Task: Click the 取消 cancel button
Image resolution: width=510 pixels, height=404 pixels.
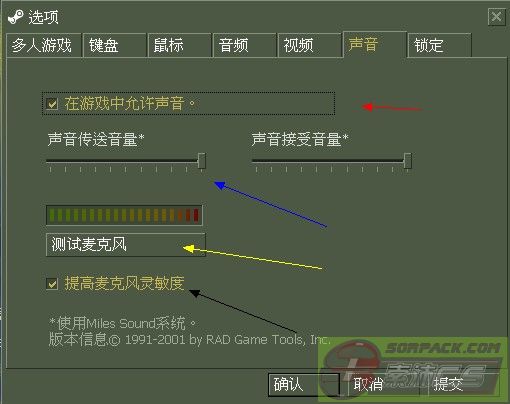Action: pos(383,384)
